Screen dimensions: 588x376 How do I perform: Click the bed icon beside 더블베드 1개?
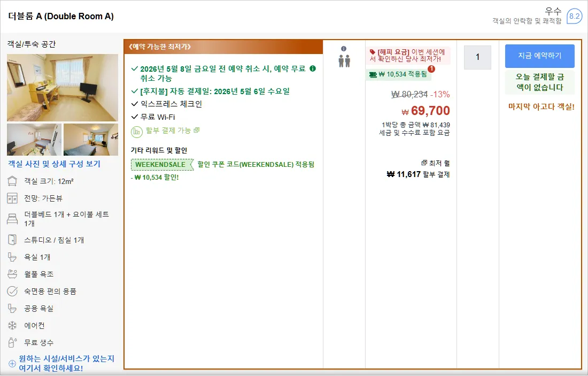pyautogui.click(x=12, y=219)
